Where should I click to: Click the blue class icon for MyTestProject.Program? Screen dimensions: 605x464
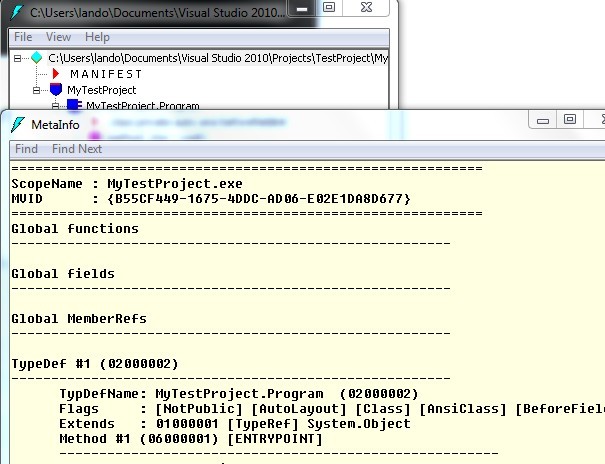coord(74,105)
